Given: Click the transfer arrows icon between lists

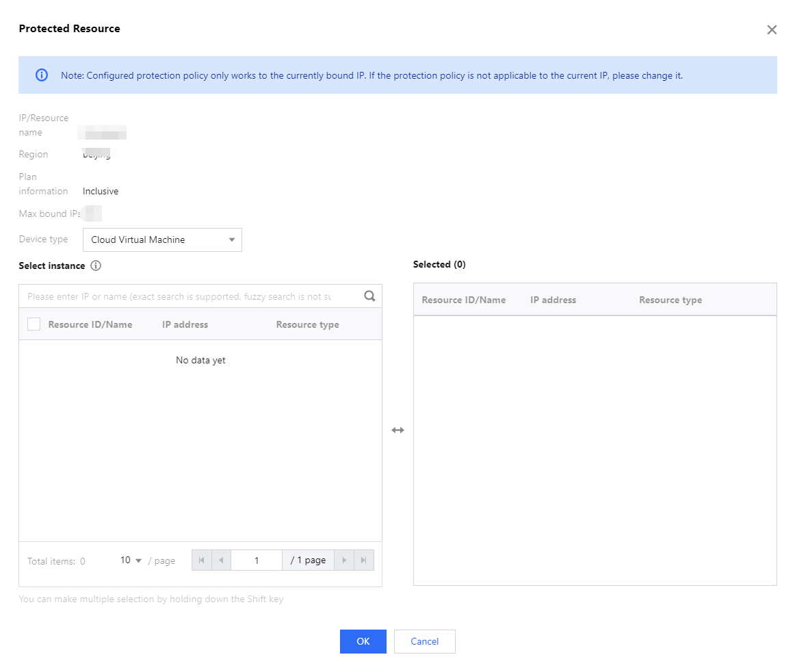Looking at the screenshot, I should (x=397, y=430).
